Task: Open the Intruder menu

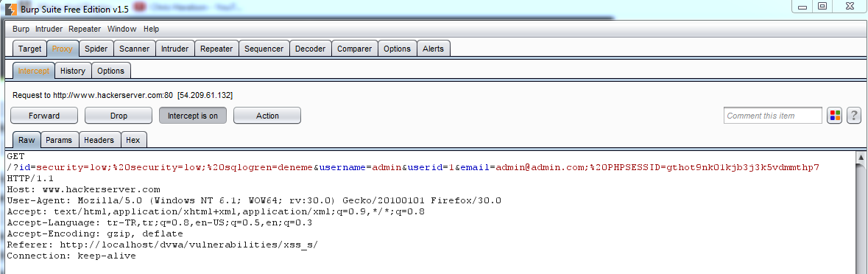Action: pyautogui.click(x=49, y=29)
